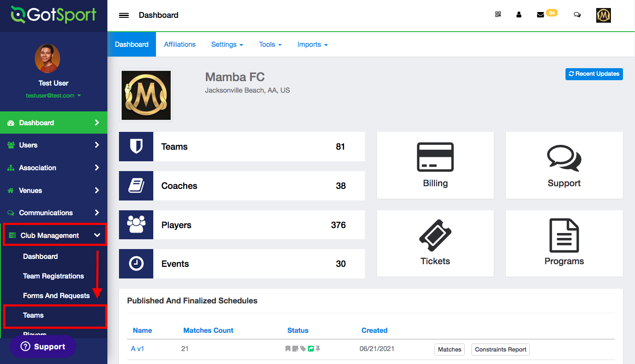Viewport: 635px width, 364px height.
Task: Click the Players group icon tile
Action: coord(136,225)
